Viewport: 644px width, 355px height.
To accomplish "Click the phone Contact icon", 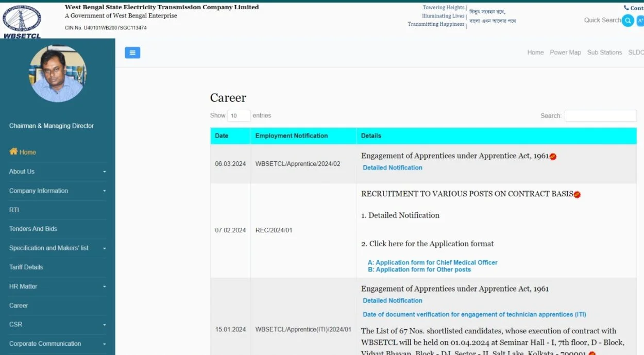I will (626, 8).
